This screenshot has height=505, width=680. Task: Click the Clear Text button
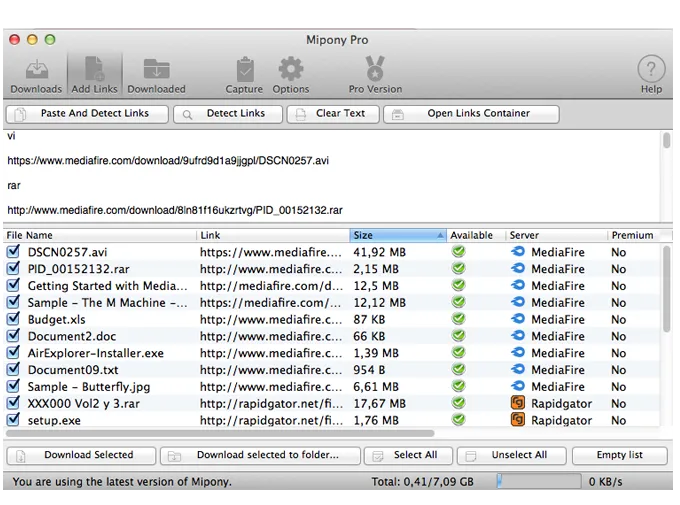(x=333, y=114)
